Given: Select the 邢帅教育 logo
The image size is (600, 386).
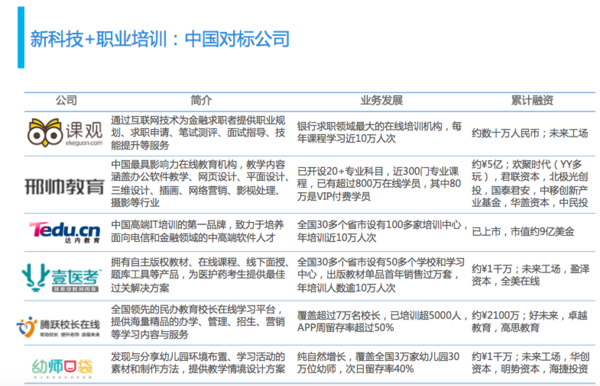Looking at the screenshot, I should (x=65, y=186).
